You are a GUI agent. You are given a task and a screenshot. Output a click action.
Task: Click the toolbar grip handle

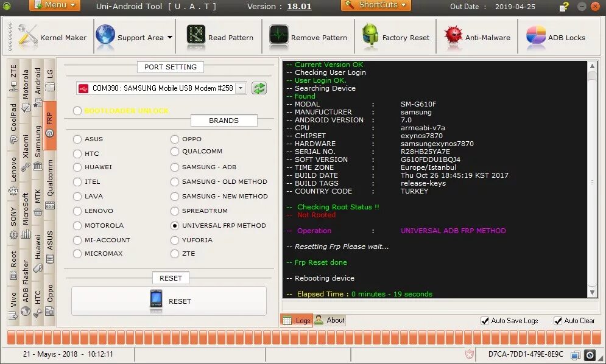click(10, 37)
